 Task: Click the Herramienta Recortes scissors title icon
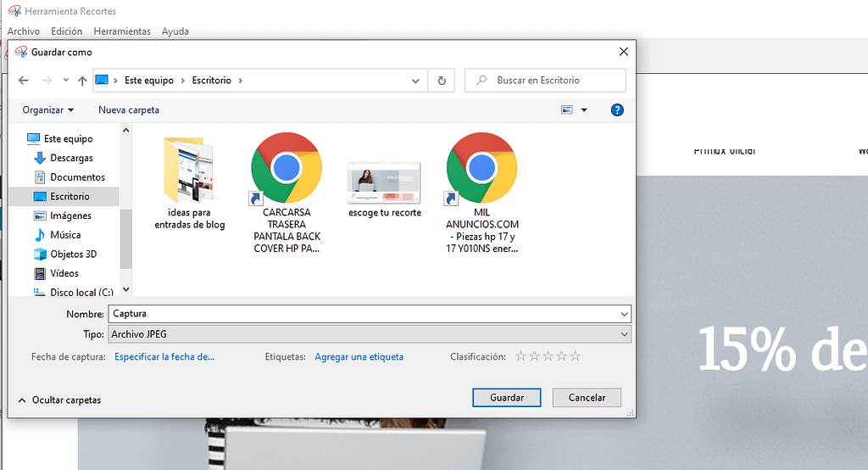pyautogui.click(x=15, y=10)
